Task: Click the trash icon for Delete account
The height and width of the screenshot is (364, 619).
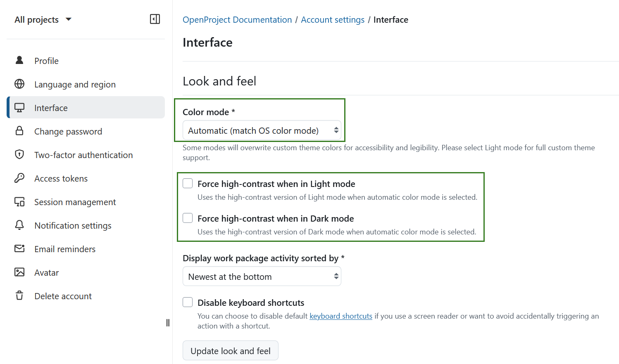Action: 19,296
